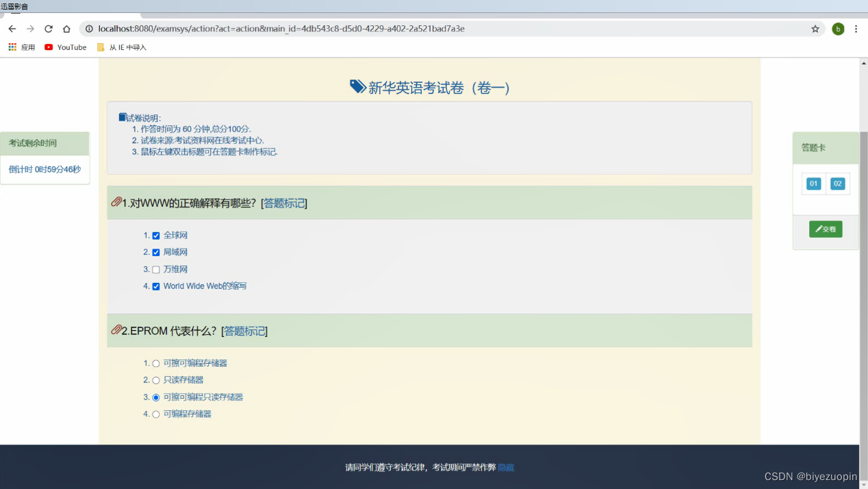The width and height of the screenshot is (868, 489).
Task: Select the 可编程存储器 radio option
Action: coord(156,414)
